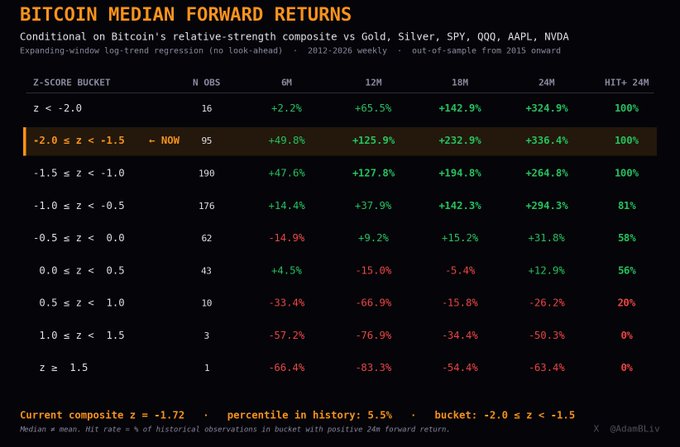The width and height of the screenshot is (680, 447).
Task: Click the 24M value '+294.3%'
Action: (x=546, y=206)
